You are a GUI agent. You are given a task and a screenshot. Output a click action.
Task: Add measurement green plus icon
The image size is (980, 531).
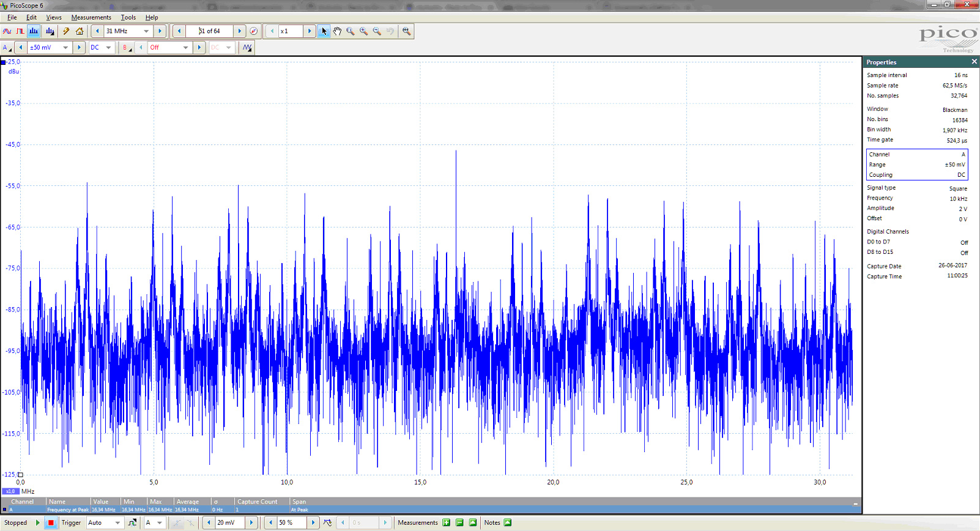[x=447, y=522]
